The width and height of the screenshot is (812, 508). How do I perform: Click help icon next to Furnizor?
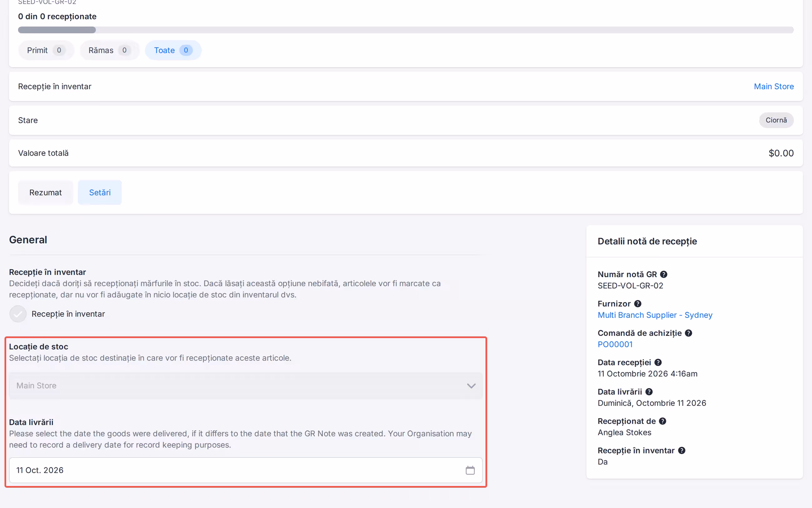point(637,304)
